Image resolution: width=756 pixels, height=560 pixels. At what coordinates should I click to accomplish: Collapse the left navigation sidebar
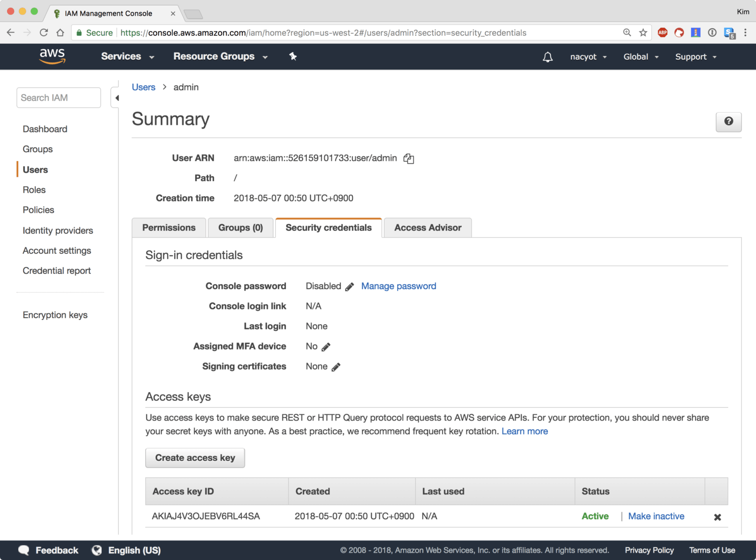pyautogui.click(x=116, y=98)
